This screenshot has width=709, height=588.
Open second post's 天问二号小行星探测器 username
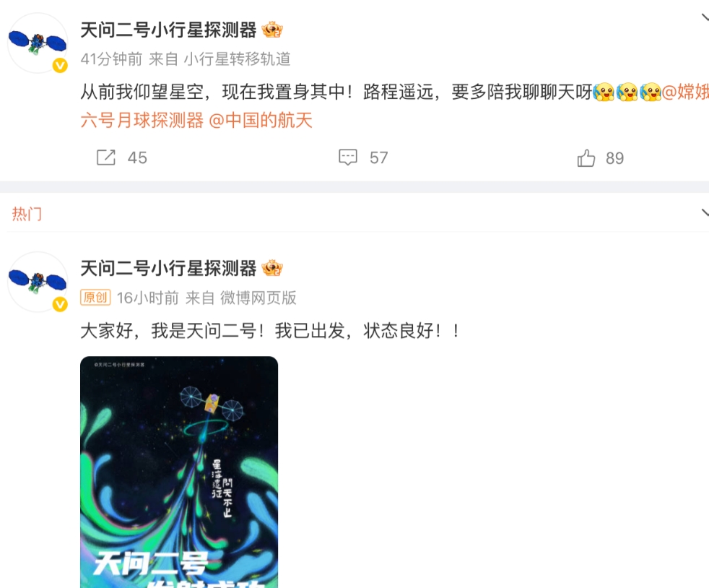pyautogui.click(x=168, y=268)
